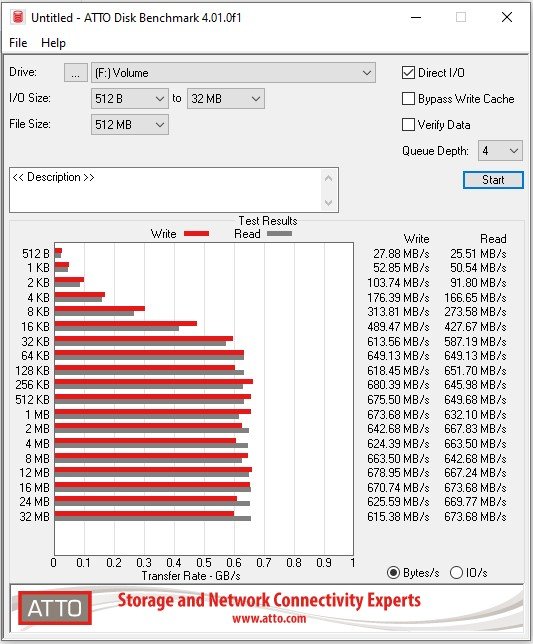The width and height of the screenshot is (533, 644).
Task: Click the 632.10 MB/s read value
Action: point(476,414)
